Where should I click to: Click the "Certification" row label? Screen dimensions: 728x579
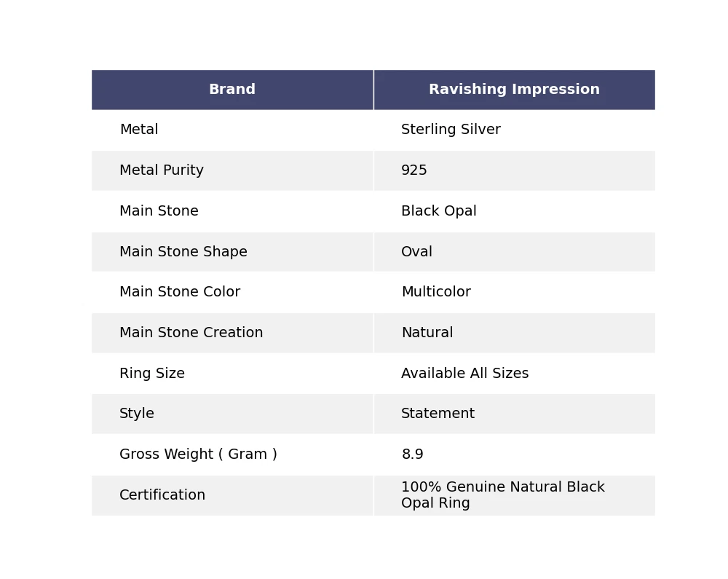[x=162, y=495]
